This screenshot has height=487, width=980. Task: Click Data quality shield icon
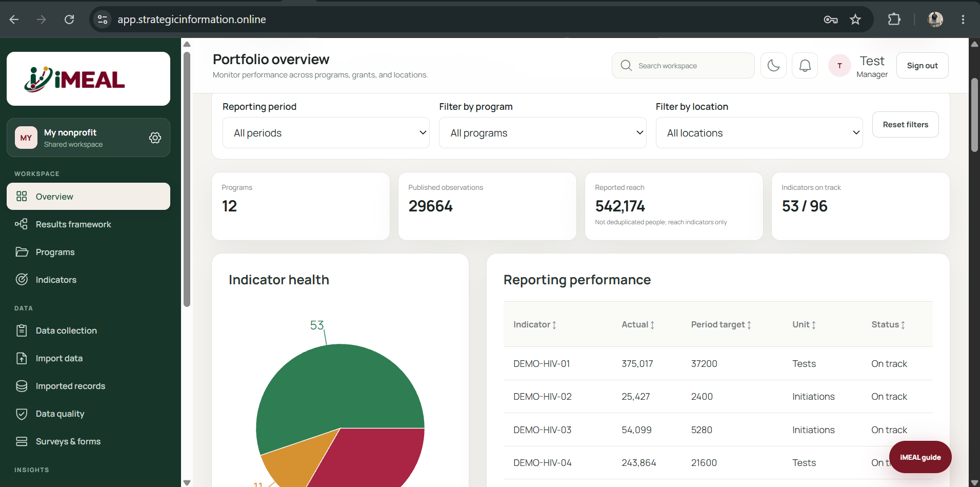(22, 414)
